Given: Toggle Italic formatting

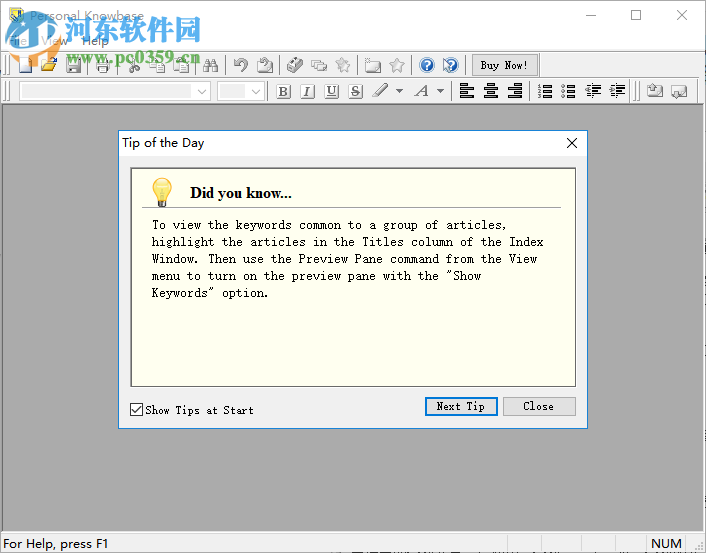Looking at the screenshot, I should (307, 91).
